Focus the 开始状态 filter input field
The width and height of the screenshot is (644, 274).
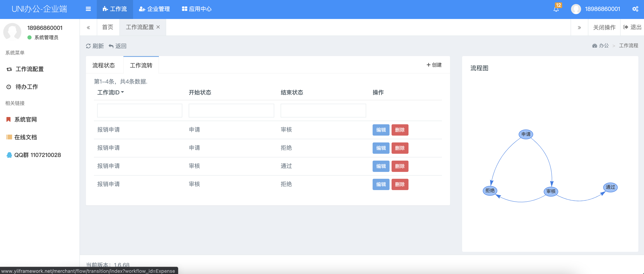(x=231, y=111)
